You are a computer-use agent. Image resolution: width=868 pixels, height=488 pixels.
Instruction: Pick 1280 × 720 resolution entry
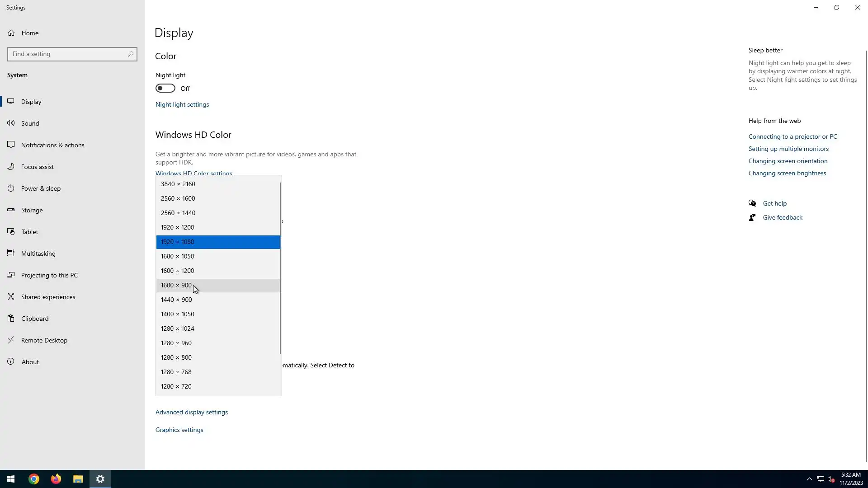pyautogui.click(x=176, y=386)
